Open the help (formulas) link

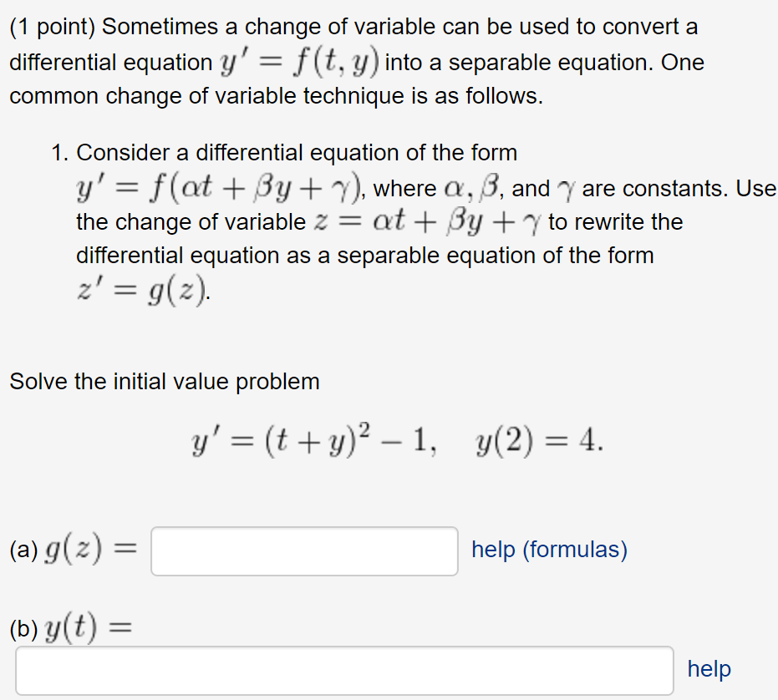pyautogui.click(x=547, y=550)
